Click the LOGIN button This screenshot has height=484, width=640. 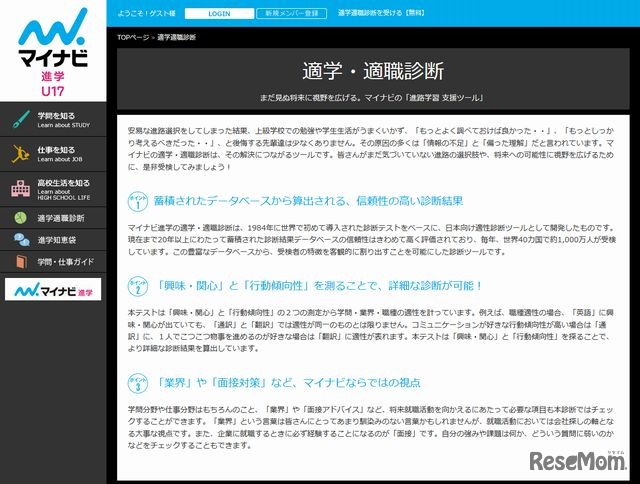coord(219,13)
